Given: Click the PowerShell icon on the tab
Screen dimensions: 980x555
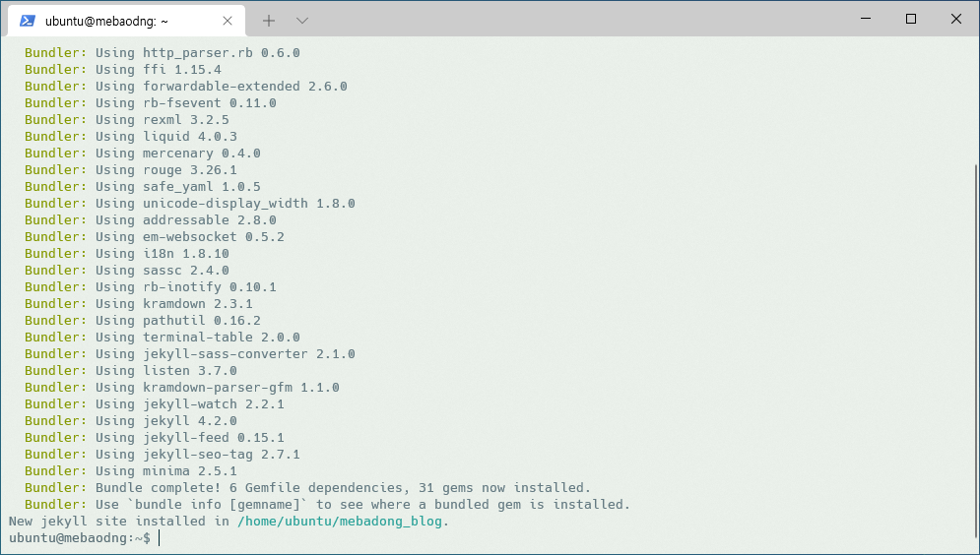Looking at the screenshot, I should 27,21.
